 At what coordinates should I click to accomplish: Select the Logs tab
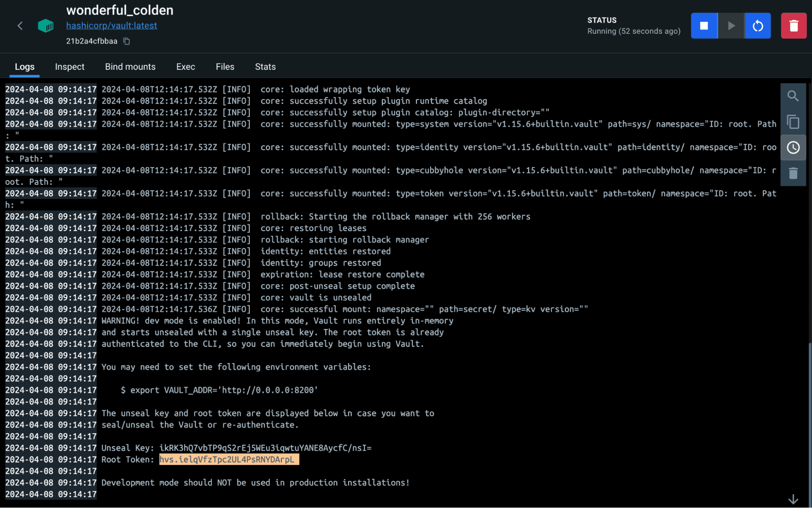point(24,67)
